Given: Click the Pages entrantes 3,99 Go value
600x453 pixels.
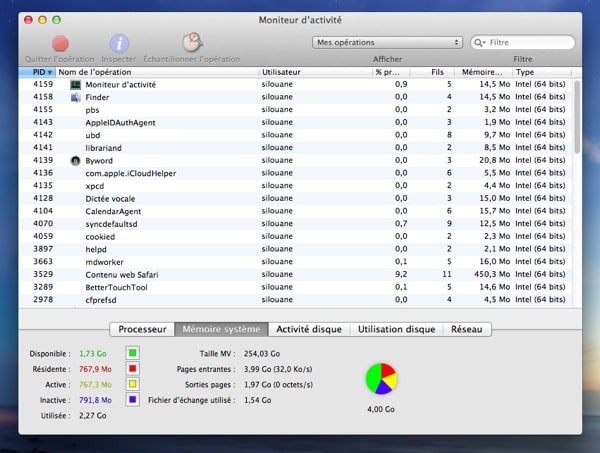Looking at the screenshot, I should tap(278, 369).
